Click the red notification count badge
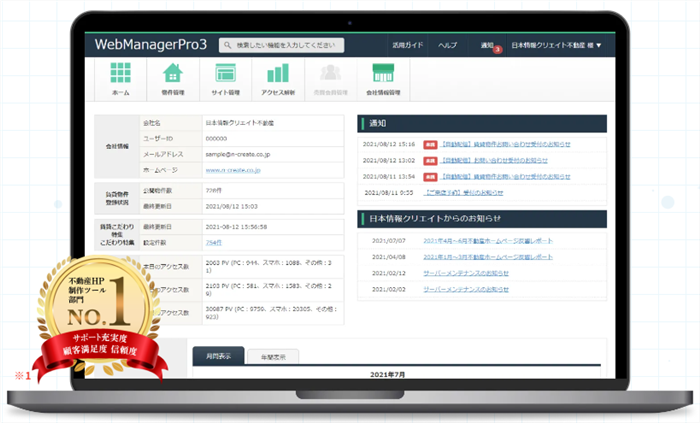The image size is (700, 423). pos(497,50)
